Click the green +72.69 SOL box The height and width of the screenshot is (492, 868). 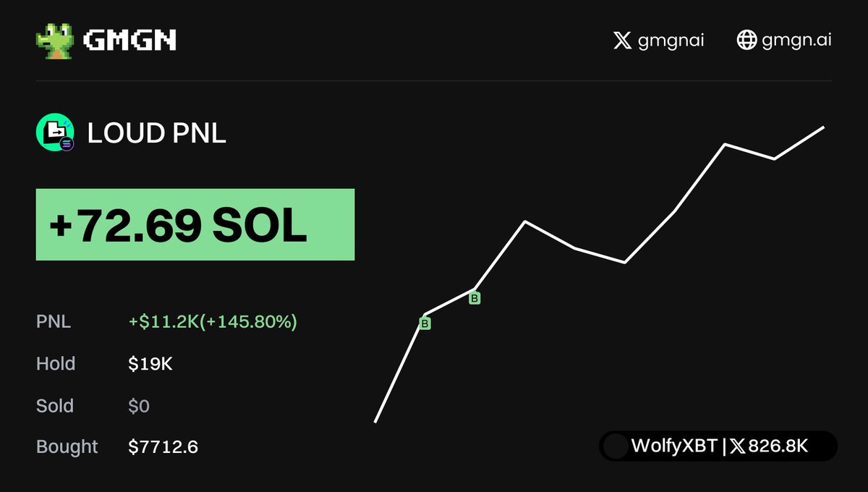195,224
